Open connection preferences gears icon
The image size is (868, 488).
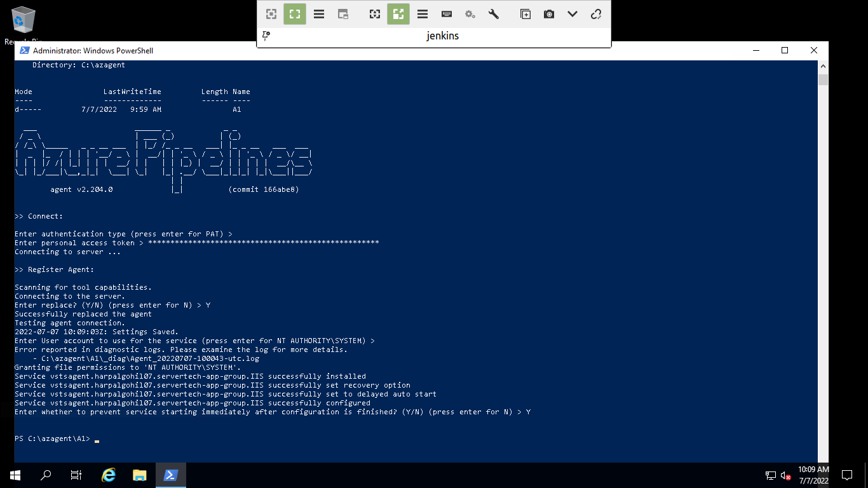[x=470, y=14]
